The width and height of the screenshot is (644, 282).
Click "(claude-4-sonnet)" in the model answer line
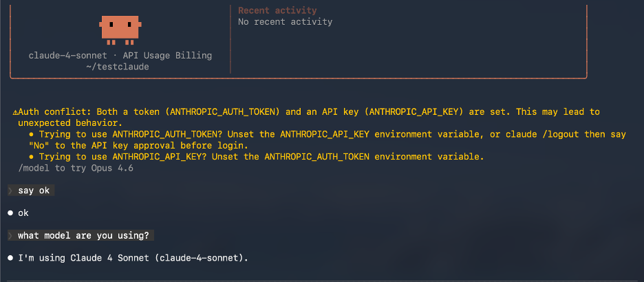(x=197, y=258)
